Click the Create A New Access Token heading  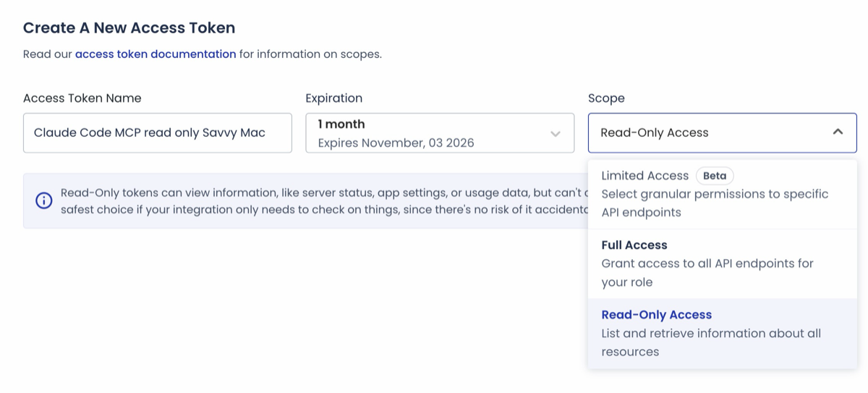coord(129,28)
